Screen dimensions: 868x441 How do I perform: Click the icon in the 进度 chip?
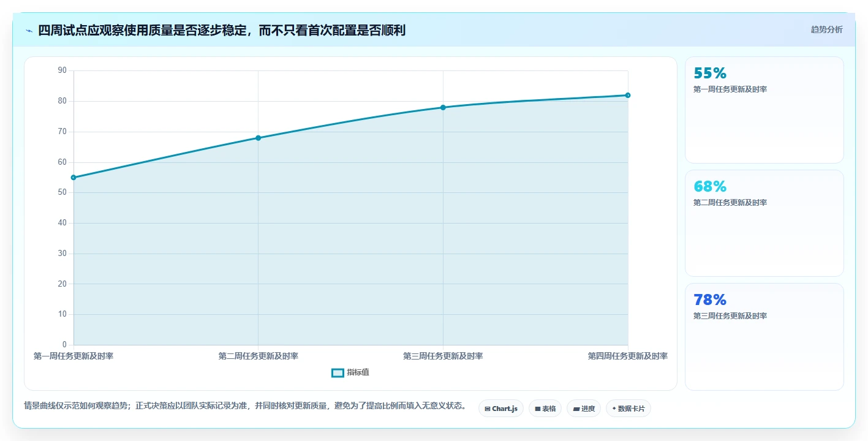[x=576, y=409]
